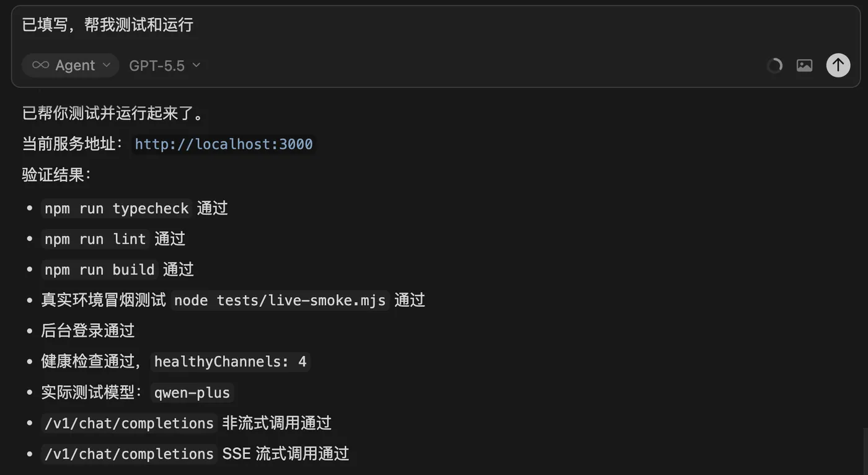The height and width of the screenshot is (475, 868).
Task: Click /v1/chat/completions in the 非流式调用 line
Action: pos(129,424)
